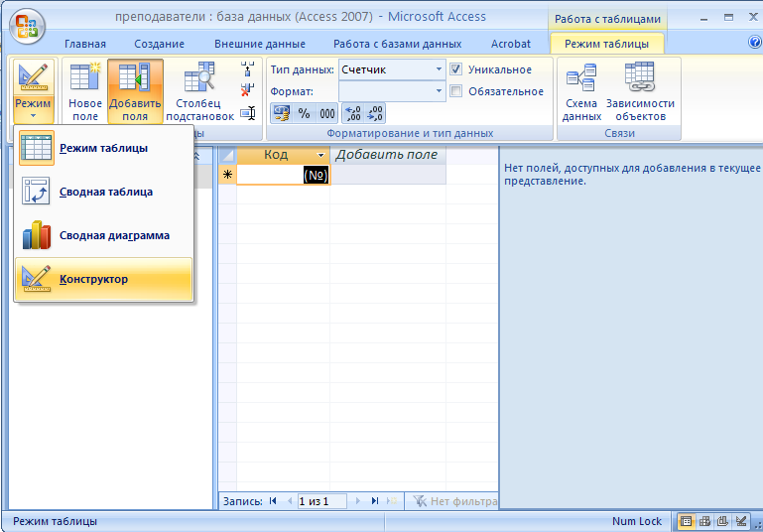Screen dimensions: 763x532
Task: Go to first record
Action: pos(273,501)
